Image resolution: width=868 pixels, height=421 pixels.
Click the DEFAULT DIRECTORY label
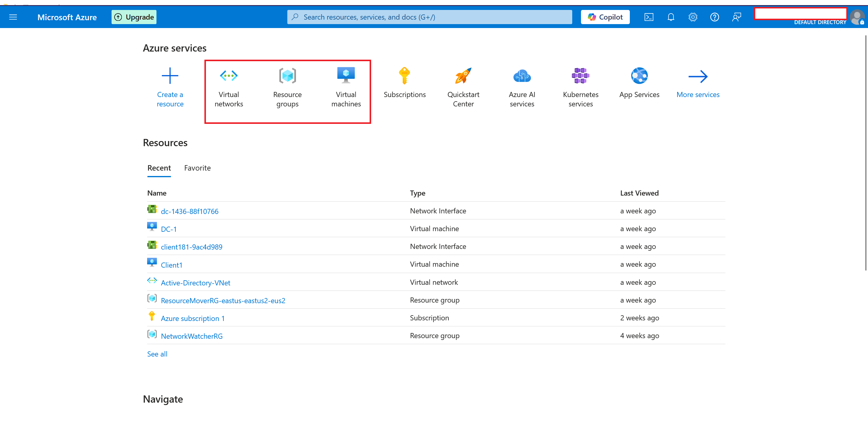point(820,22)
